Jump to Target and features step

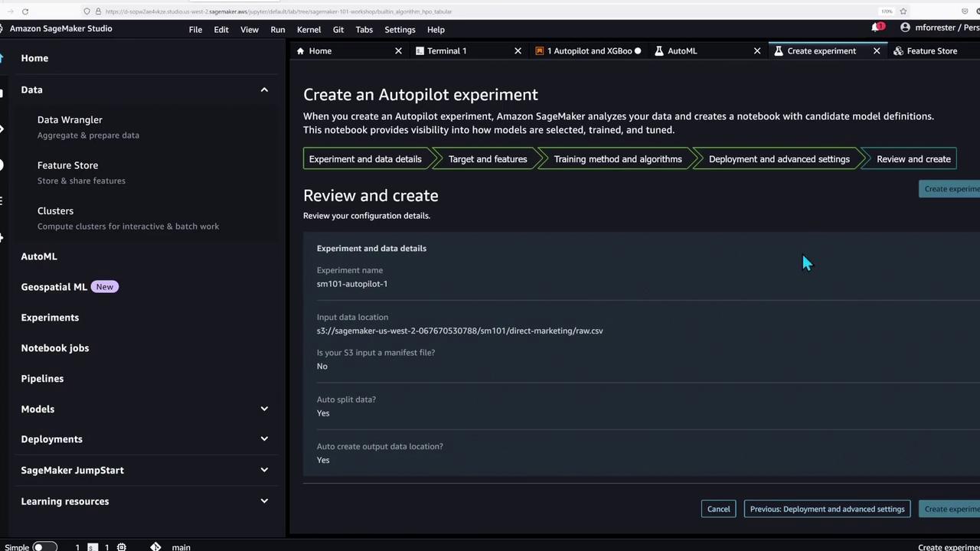pos(487,159)
